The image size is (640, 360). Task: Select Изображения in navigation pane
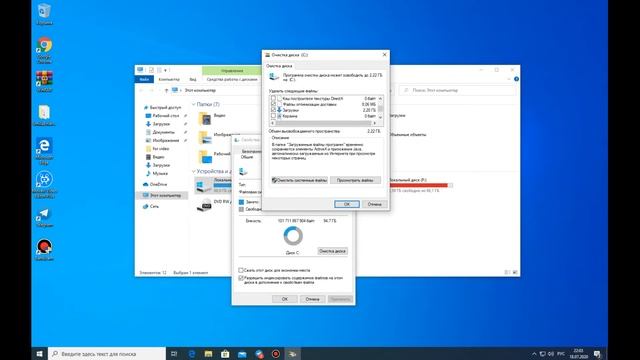click(x=166, y=140)
